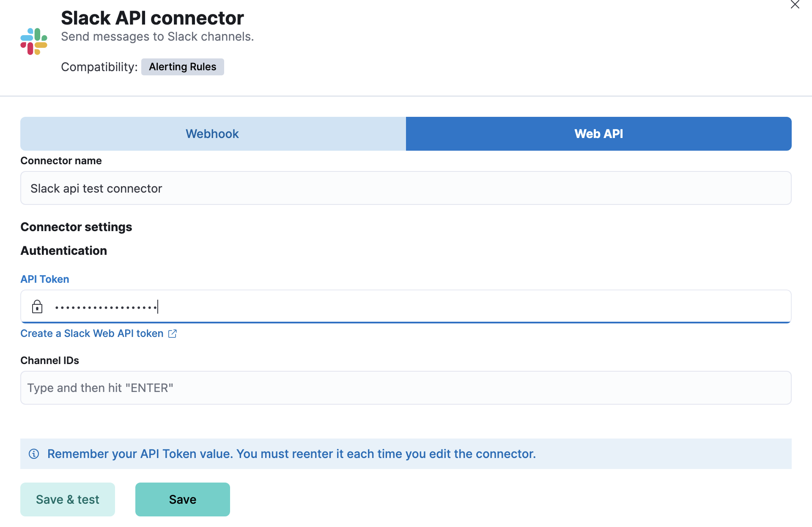Click the Slack logo icon
Image resolution: width=812 pixels, height=527 pixels.
click(x=33, y=41)
